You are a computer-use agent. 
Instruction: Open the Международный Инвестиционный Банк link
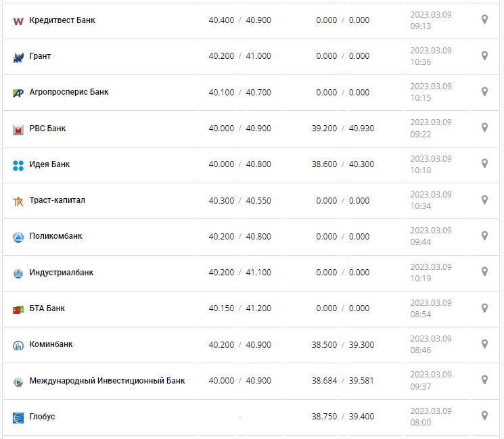[x=107, y=381]
